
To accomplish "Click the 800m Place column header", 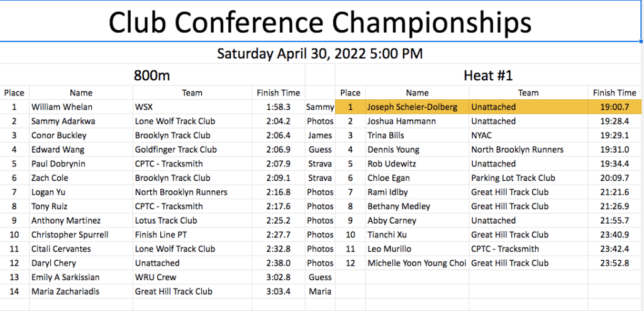I will coord(14,93).
